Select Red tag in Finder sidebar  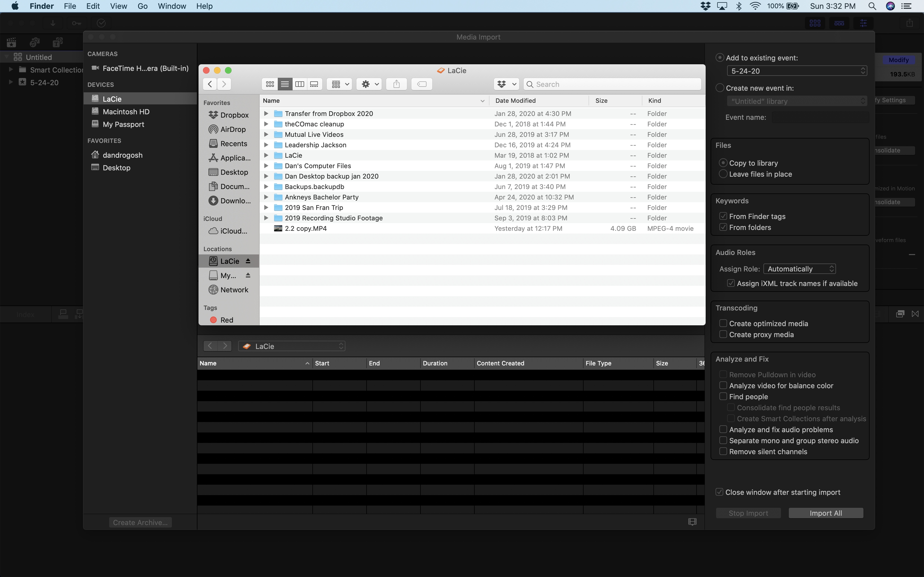pyautogui.click(x=226, y=320)
